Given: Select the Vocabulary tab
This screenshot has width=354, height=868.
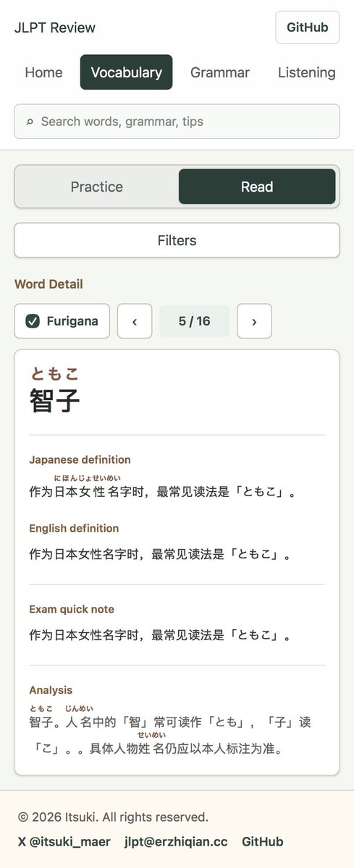Looking at the screenshot, I should click(126, 72).
